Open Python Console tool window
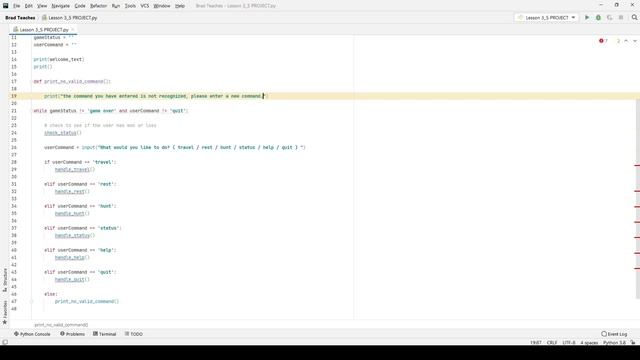The height and width of the screenshot is (360, 640). 32,334
